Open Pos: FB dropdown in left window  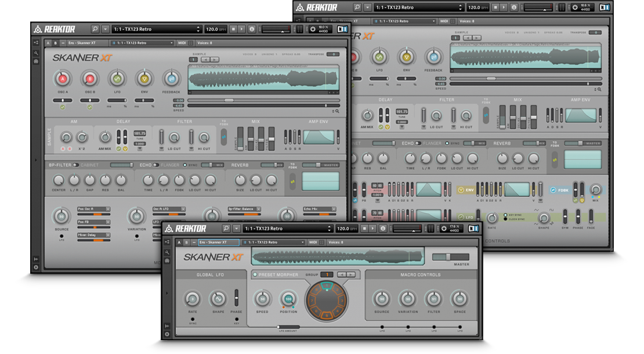click(x=93, y=222)
